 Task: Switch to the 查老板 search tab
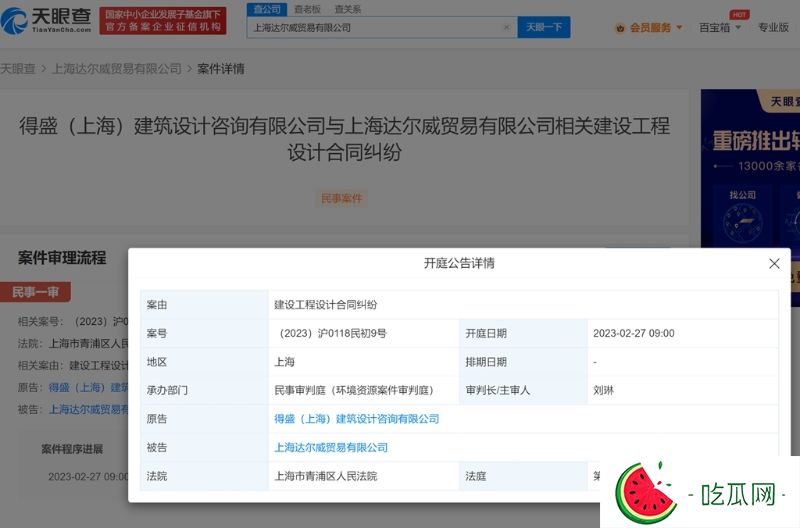pyautogui.click(x=307, y=9)
